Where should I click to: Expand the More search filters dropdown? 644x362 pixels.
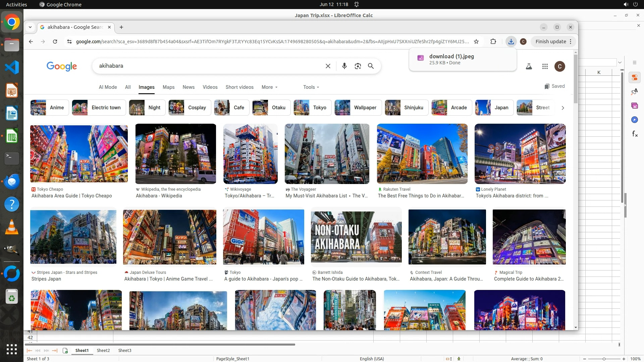(269, 87)
